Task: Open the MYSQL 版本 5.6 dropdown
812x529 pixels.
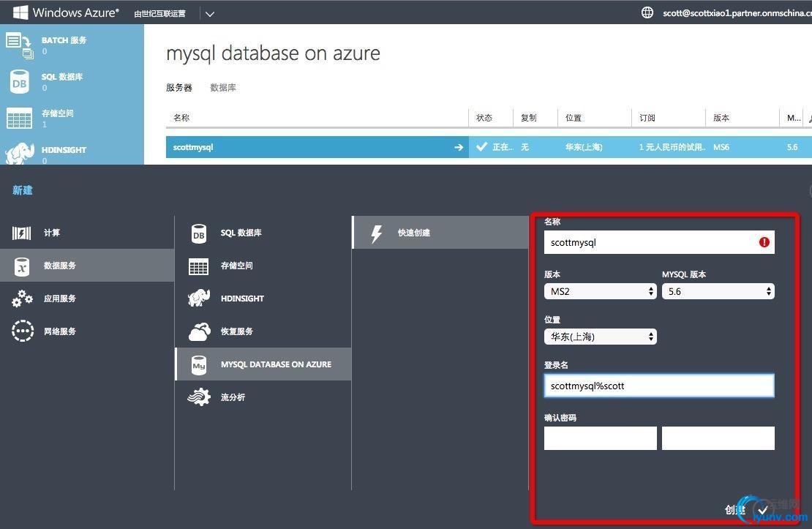Action: pos(718,291)
